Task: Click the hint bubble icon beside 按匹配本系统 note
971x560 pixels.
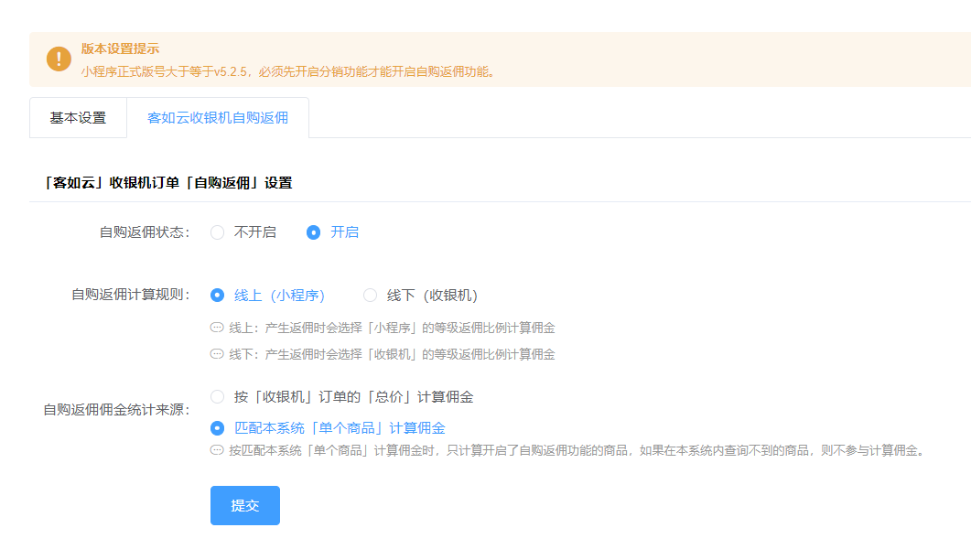Action: point(217,449)
